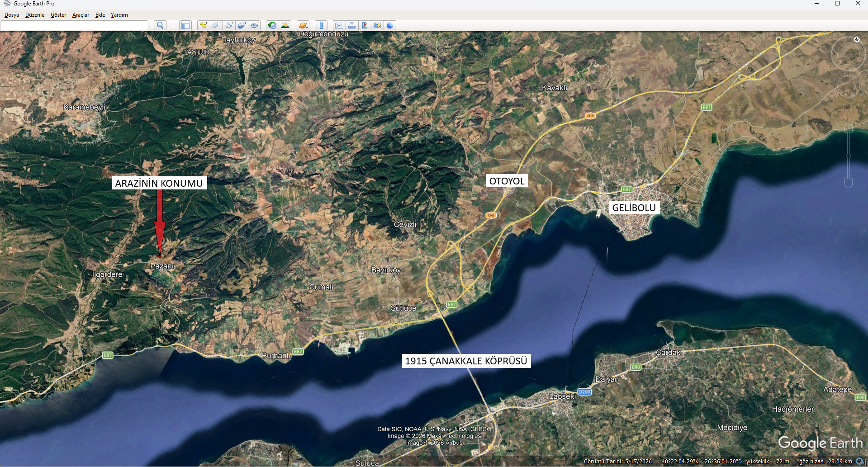Click the Kavaklı map label
The image size is (868, 467).
click(555, 88)
